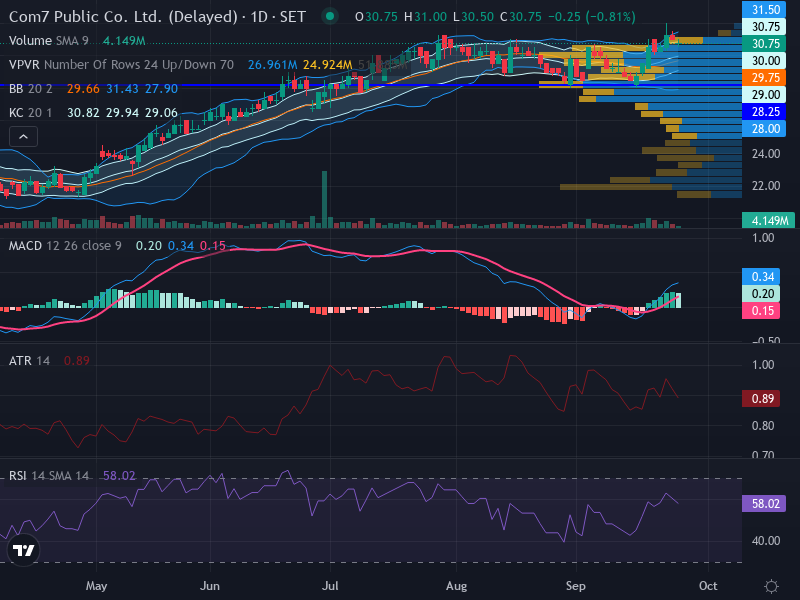The image size is (800, 600).
Task: Click the Sep label on time axis
Action: pos(576,586)
